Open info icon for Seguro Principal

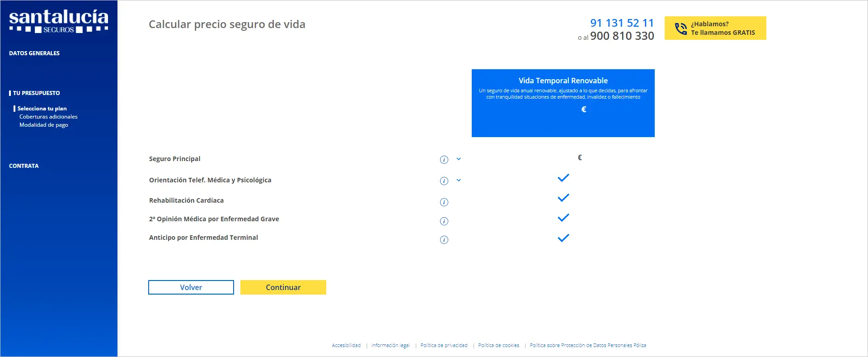point(444,160)
